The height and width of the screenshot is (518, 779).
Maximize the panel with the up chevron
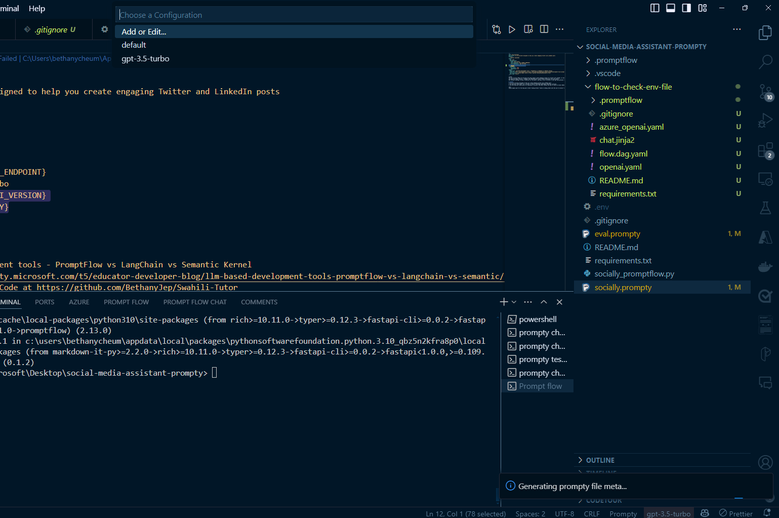click(x=544, y=302)
